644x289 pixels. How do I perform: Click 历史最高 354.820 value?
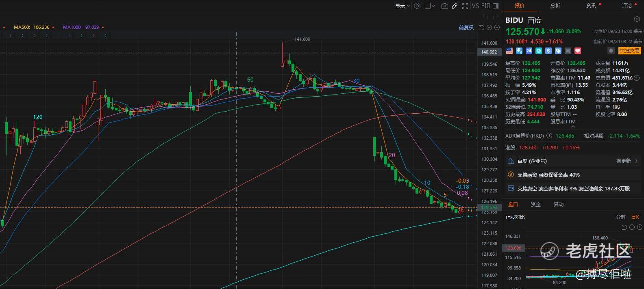(537, 114)
